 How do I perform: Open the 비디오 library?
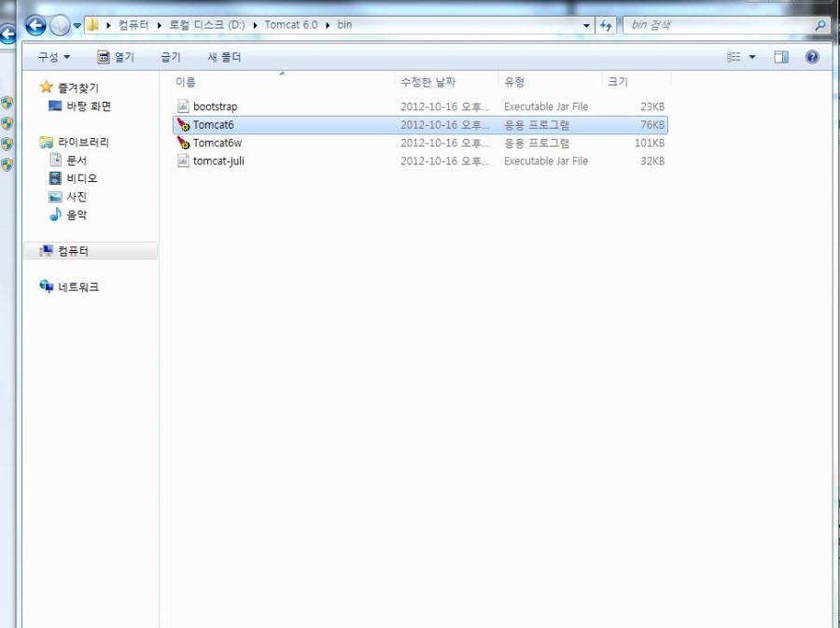[x=82, y=177]
